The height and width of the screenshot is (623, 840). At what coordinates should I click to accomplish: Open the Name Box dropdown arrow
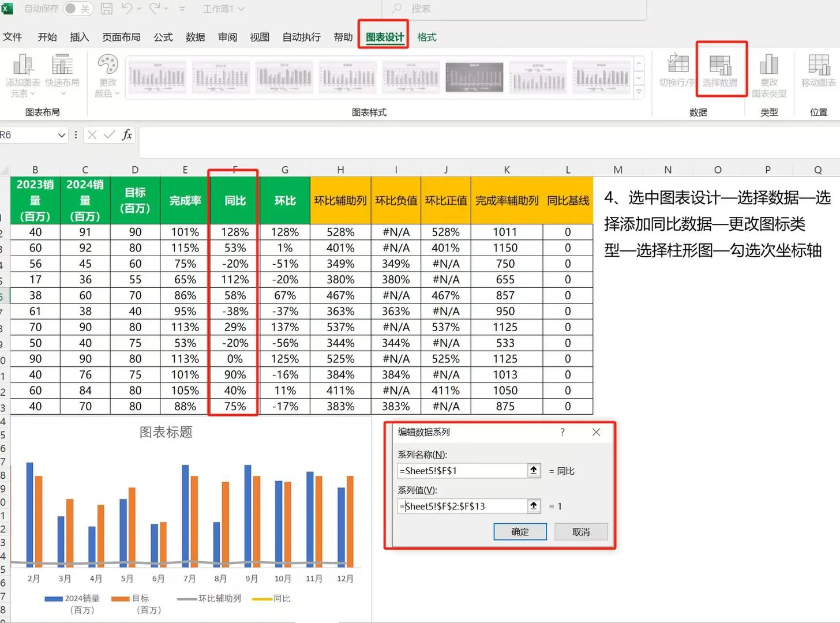click(x=62, y=135)
